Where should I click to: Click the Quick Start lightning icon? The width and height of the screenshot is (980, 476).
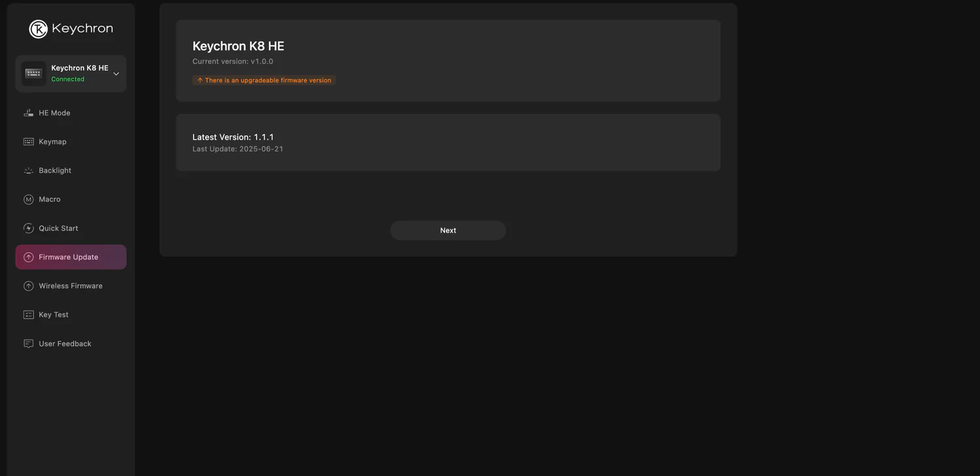click(x=29, y=229)
